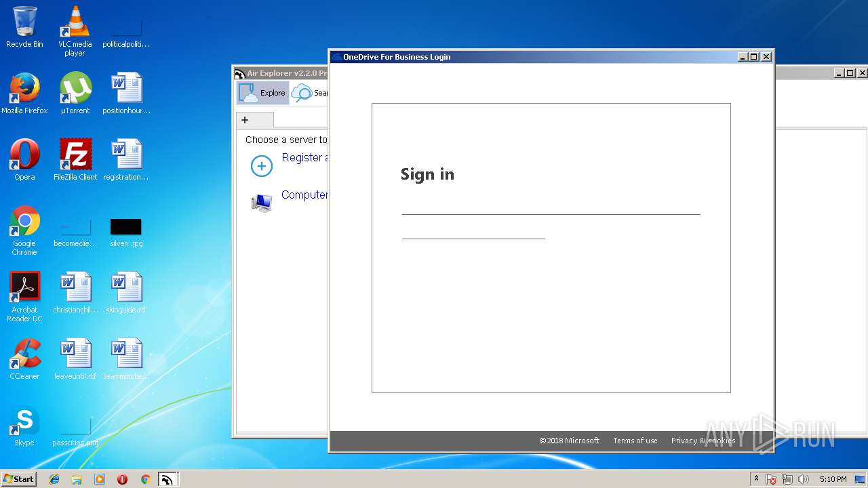The image size is (868, 488).
Task: Maximize the Air Explorer window
Action: point(850,73)
